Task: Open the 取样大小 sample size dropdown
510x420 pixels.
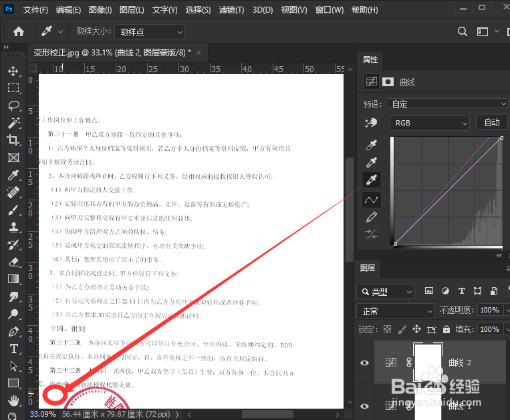Action: 150,32
